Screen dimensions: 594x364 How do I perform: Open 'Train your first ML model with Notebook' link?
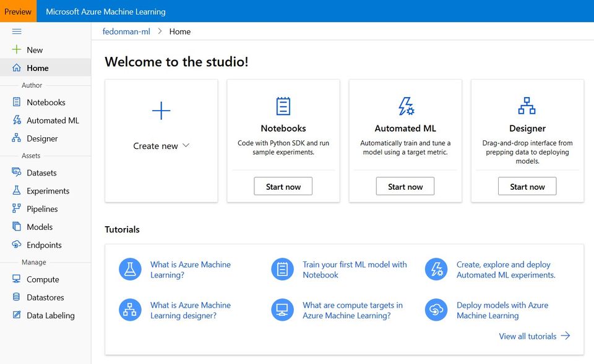pos(355,269)
